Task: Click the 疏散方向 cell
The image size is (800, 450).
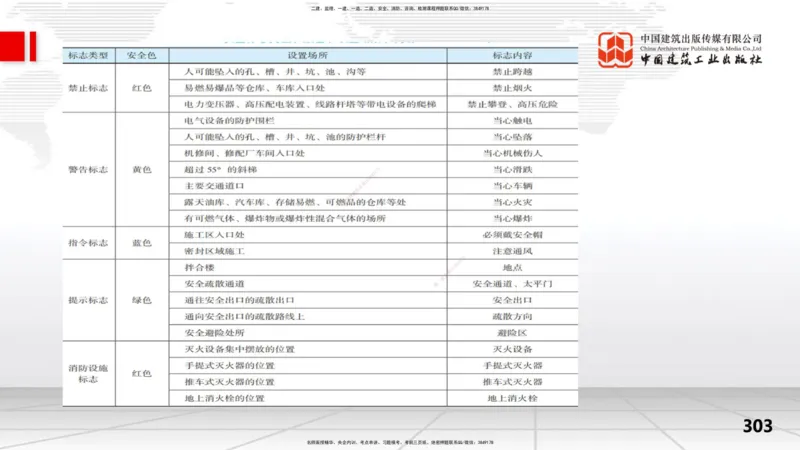Action: 512,316
